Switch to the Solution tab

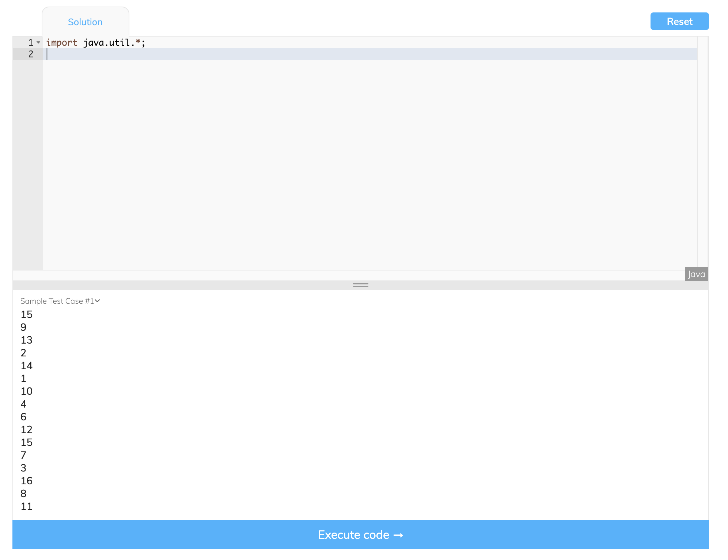tap(85, 22)
